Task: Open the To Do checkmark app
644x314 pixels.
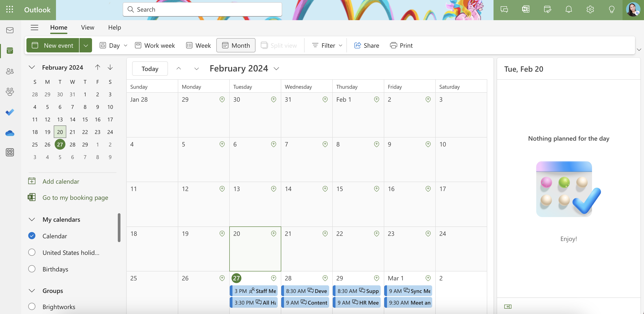Action: (10, 112)
